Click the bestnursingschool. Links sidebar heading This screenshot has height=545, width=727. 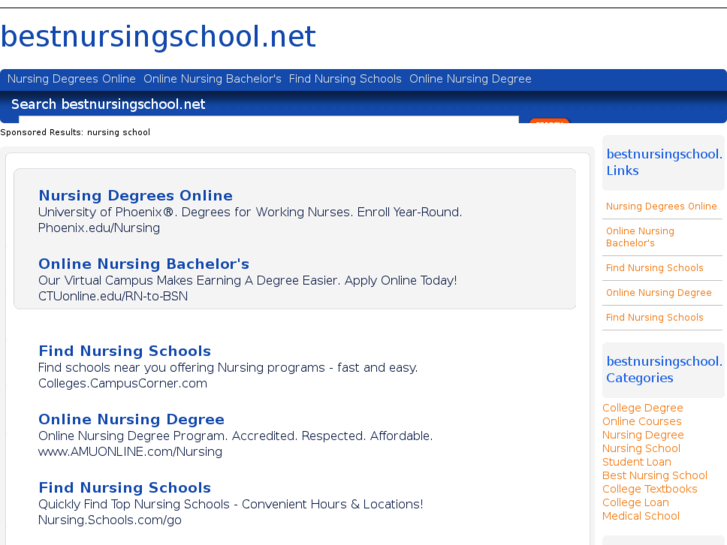(x=664, y=162)
